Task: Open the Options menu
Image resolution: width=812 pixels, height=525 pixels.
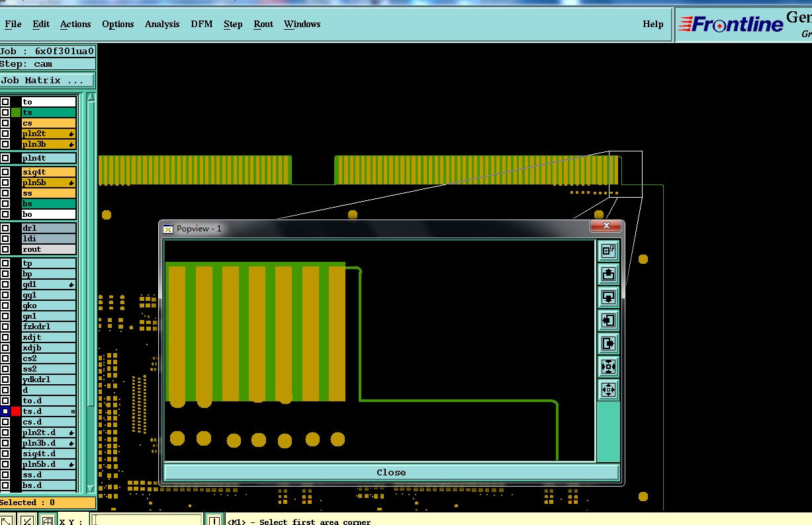Action: [x=118, y=24]
